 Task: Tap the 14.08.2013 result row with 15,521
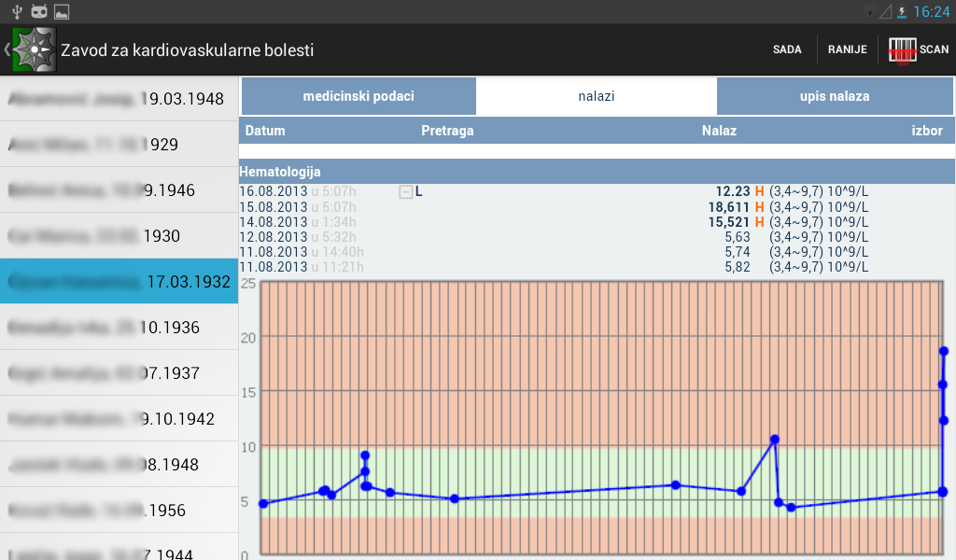tap(597, 221)
